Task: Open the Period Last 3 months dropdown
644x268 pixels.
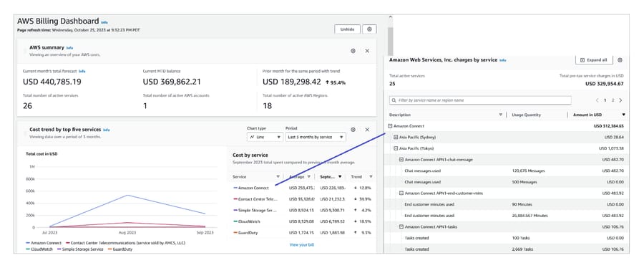Action: click(316, 137)
